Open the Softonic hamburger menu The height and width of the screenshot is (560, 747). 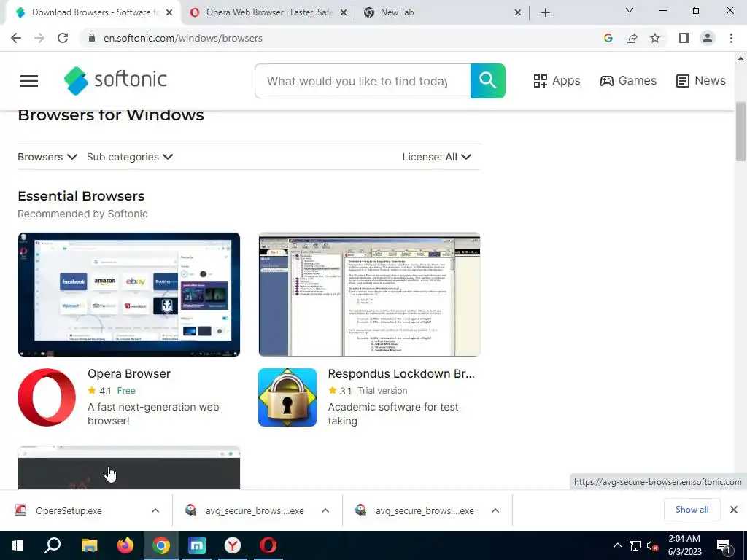coord(29,81)
